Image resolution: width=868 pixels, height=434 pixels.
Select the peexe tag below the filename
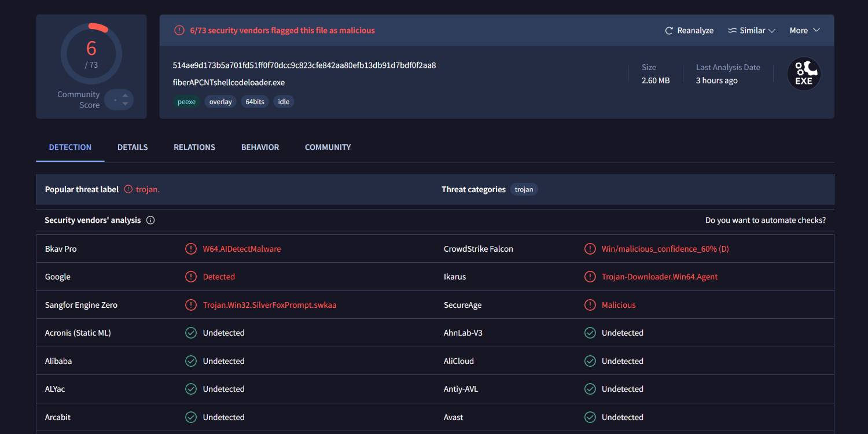tap(186, 101)
